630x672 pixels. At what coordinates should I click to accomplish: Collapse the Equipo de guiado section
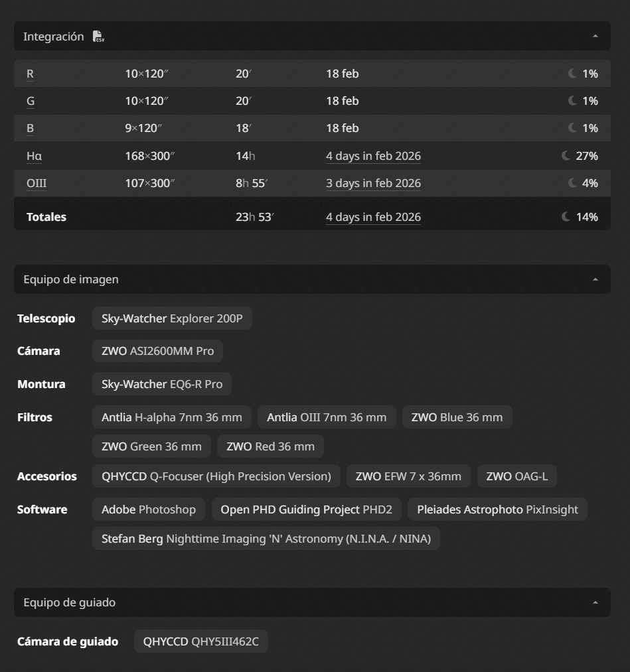[x=595, y=602]
